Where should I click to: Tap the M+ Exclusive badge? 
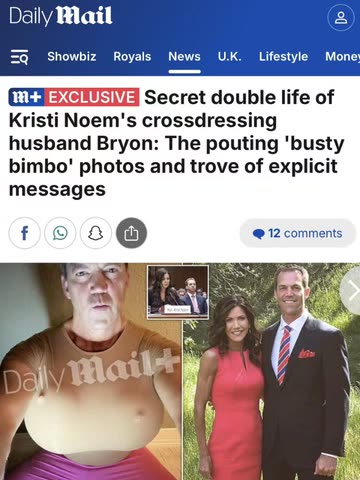click(x=74, y=97)
